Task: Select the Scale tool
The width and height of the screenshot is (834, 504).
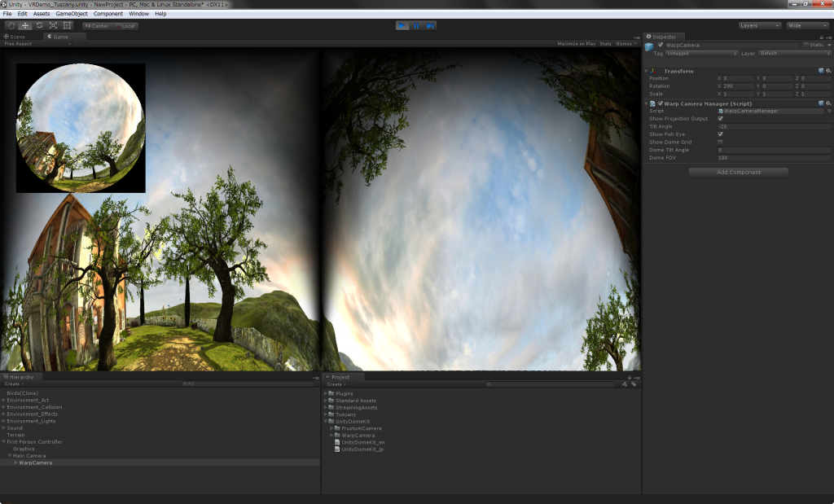Action: click(x=53, y=25)
